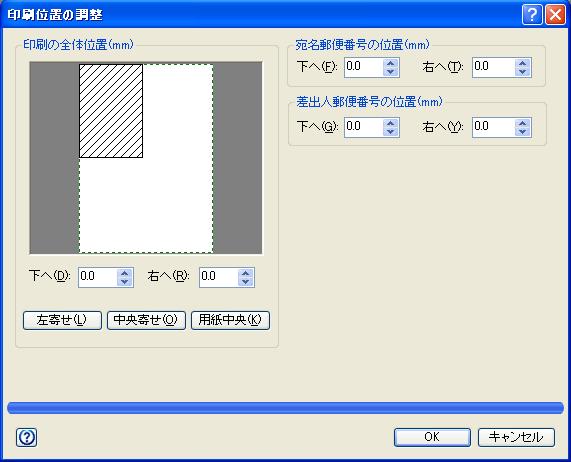Click the 左寄せ(L) button

tap(62, 320)
